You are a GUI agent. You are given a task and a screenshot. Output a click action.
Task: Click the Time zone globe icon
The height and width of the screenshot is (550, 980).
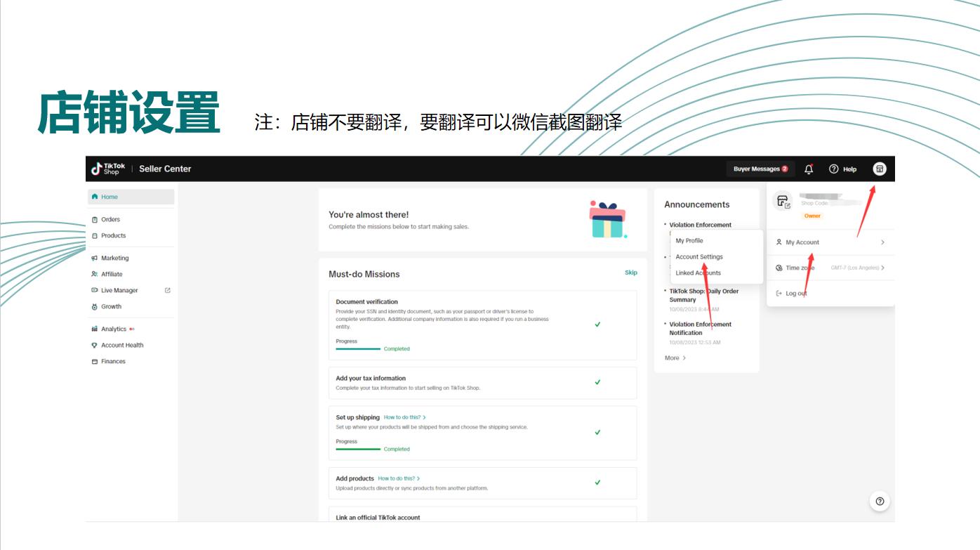[x=779, y=268]
